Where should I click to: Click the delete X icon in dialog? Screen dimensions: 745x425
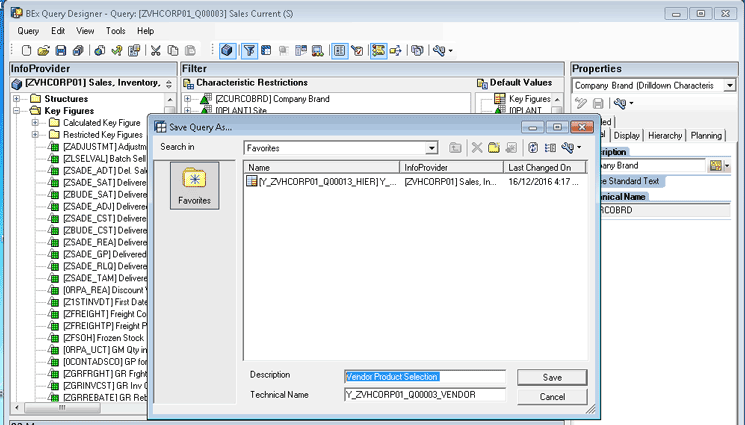477,147
